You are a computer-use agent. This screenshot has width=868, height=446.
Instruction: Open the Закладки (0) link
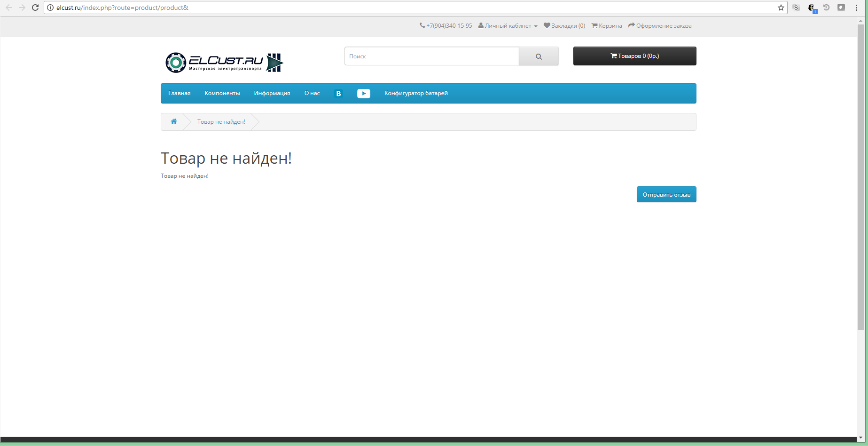pyautogui.click(x=564, y=26)
